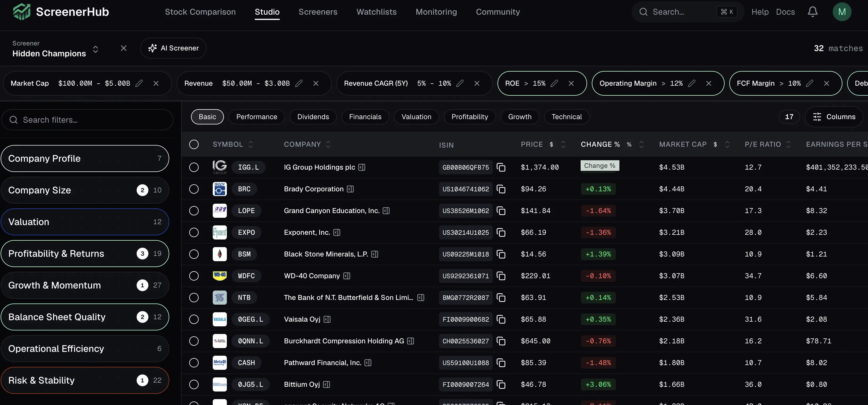Copy the ISIN for IG Group Holdings
The image size is (868, 405).
coord(501,167)
